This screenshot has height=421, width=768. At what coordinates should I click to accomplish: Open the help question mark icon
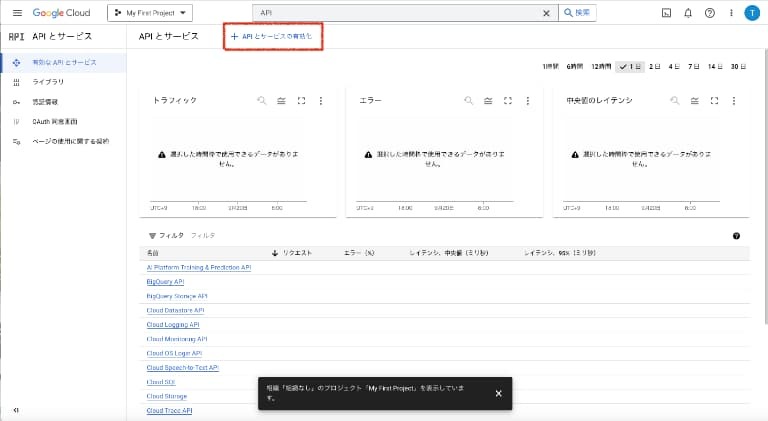pyautogui.click(x=709, y=12)
